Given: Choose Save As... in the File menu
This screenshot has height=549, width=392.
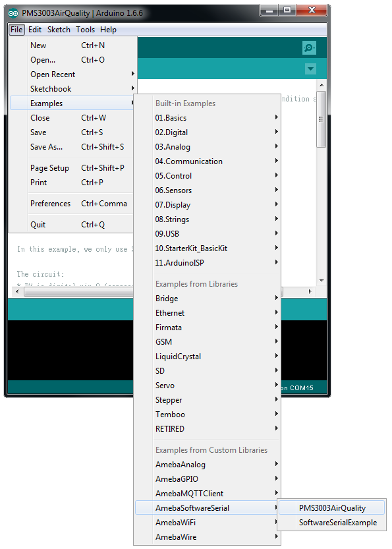Looking at the screenshot, I should pos(72,147).
